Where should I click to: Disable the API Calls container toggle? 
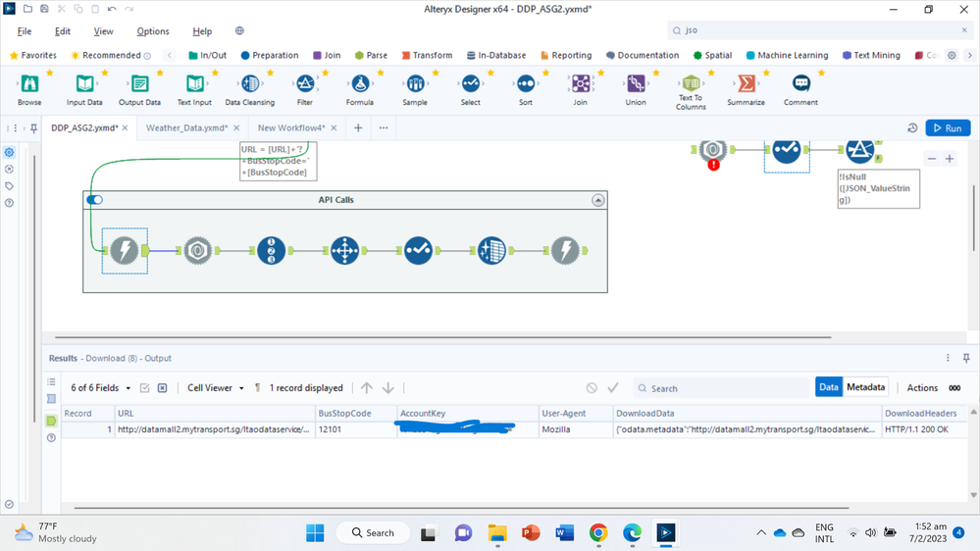[94, 200]
